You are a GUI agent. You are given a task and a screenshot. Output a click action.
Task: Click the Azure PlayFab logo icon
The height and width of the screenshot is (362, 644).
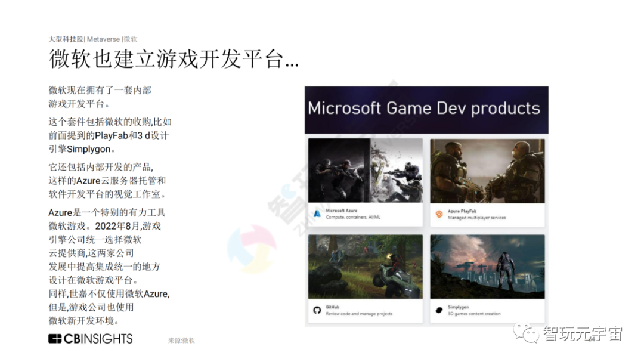coord(439,214)
